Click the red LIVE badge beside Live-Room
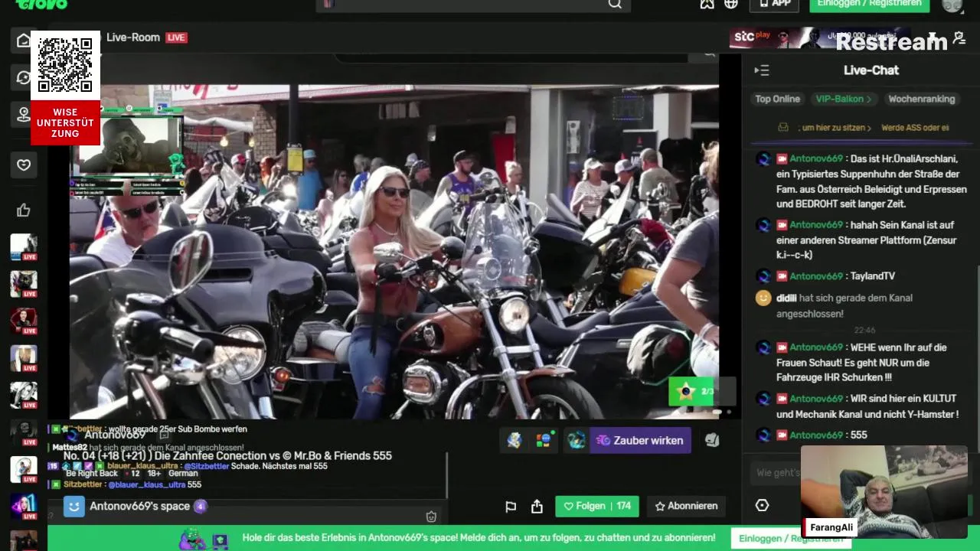The width and height of the screenshot is (980, 551). [176, 37]
